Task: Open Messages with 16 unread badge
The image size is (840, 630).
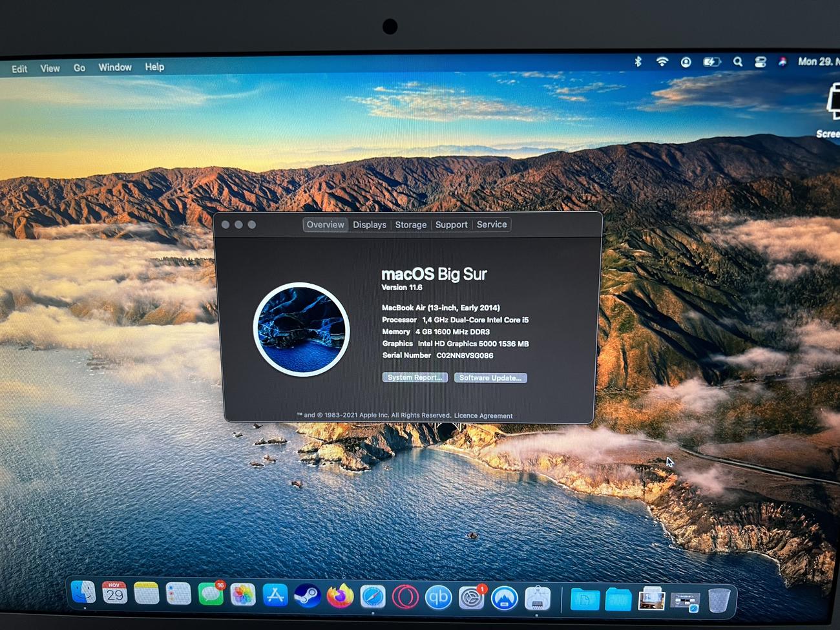Action: coord(211,594)
